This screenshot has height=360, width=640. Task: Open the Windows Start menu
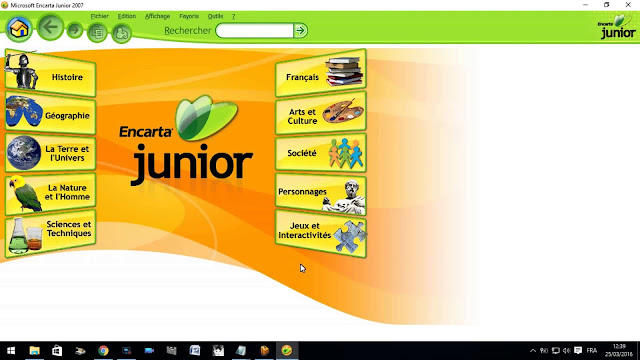tap(11, 351)
